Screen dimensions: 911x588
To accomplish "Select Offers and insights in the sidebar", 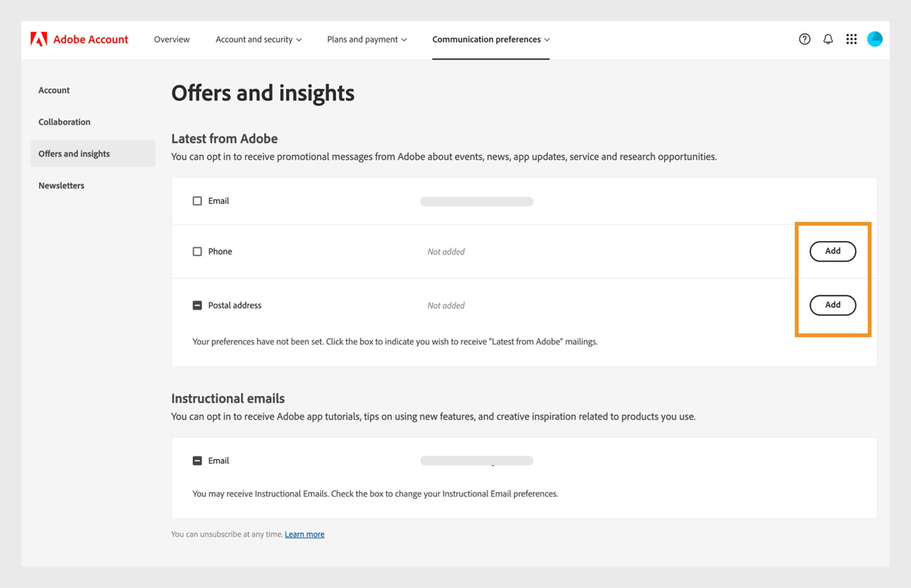I will pyautogui.click(x=93, y=154).
